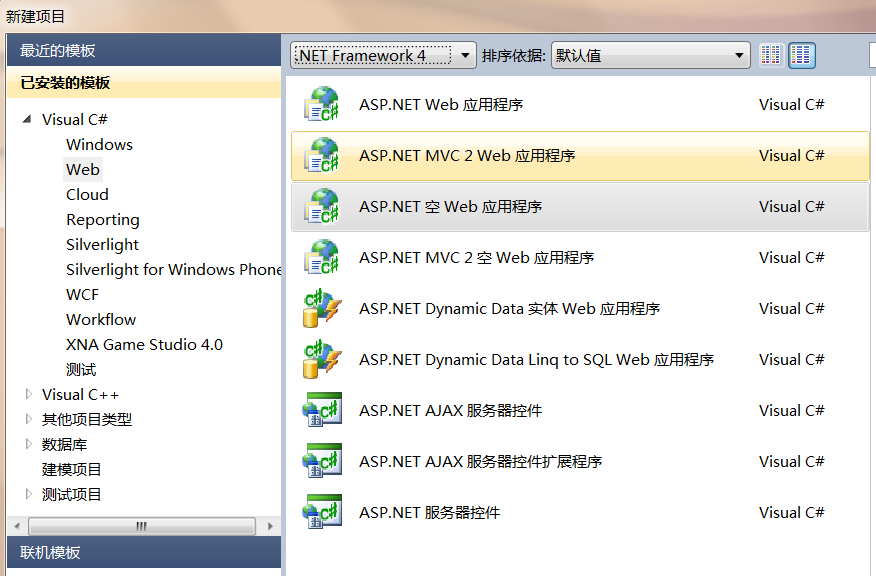Click 'Visual C#' on ASP.NET Web 应用程序 row
Screen dimensions: 876x576
point(792,104)
